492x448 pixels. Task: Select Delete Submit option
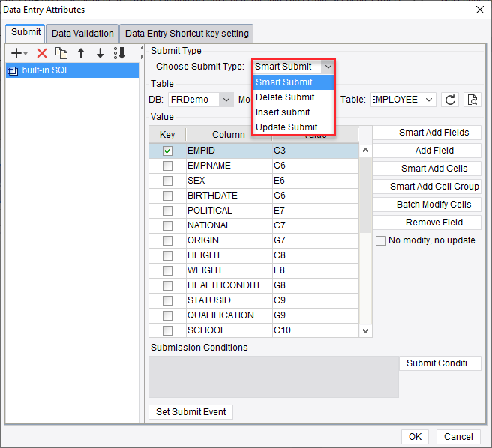click(293, 97)
